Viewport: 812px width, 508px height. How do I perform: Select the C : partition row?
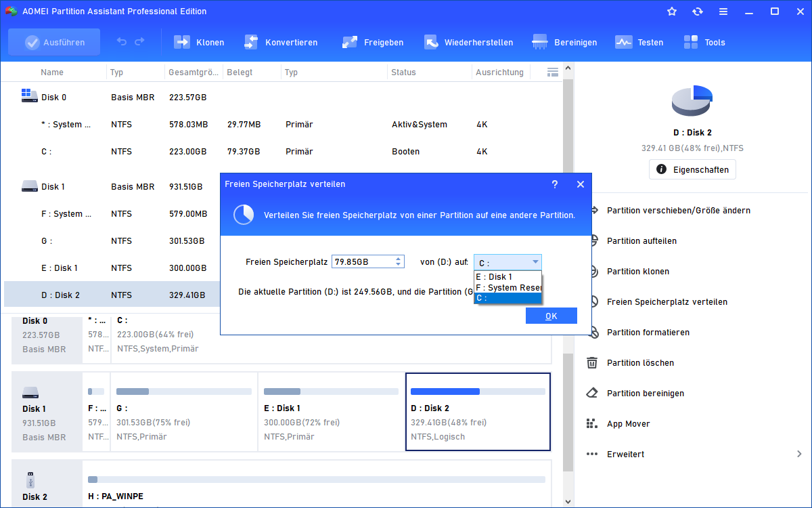(283, 152)
